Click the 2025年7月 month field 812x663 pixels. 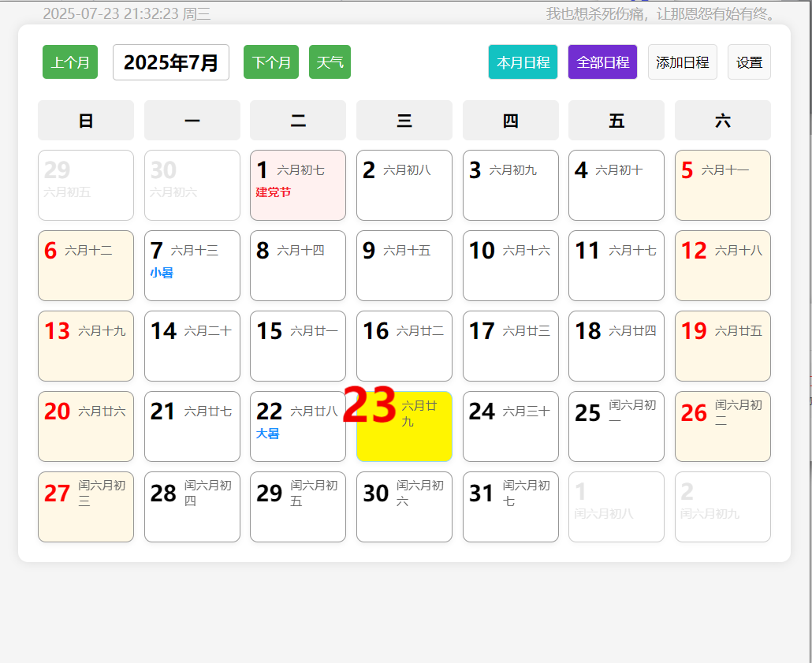(171, 62)
